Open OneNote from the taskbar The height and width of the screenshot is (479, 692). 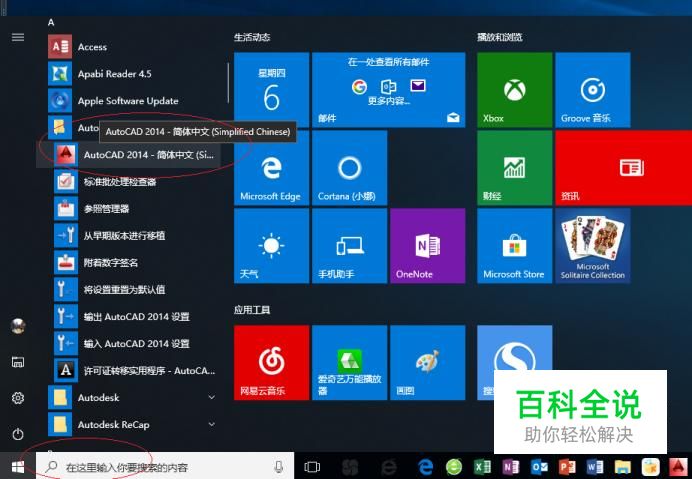click(x=511, y=467)
